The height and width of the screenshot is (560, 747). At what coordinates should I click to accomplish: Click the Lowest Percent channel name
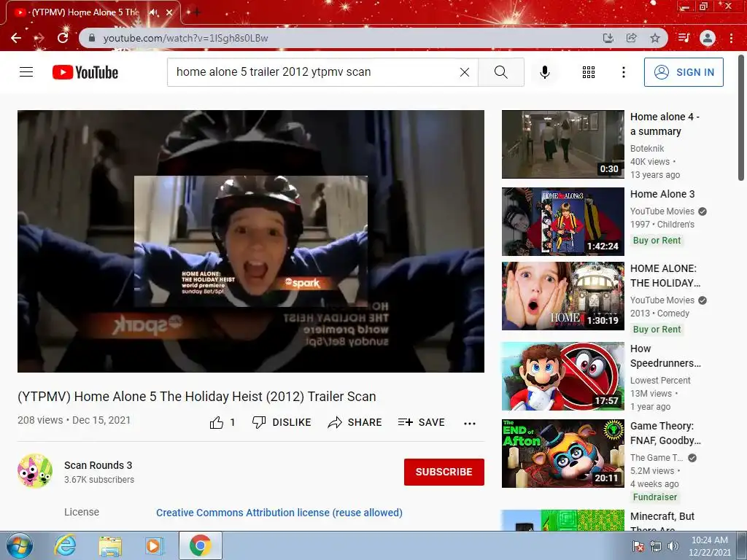click(660, 381)
